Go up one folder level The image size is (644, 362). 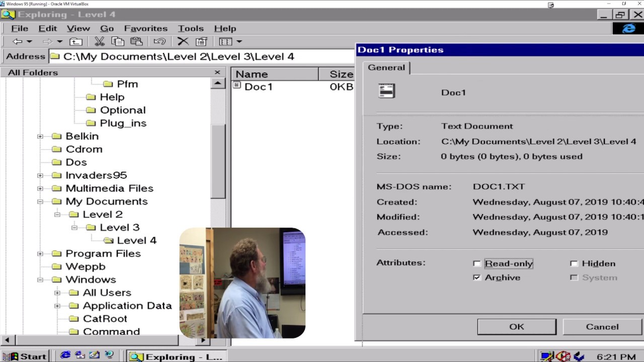76,42
